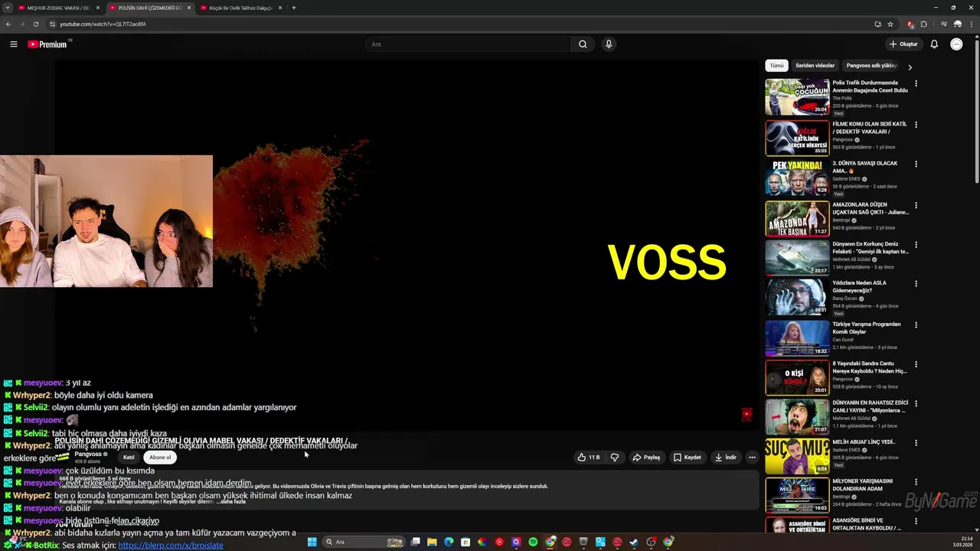
Task: Open the blerp.com/x/broislate link
Action: coord(171,545)
